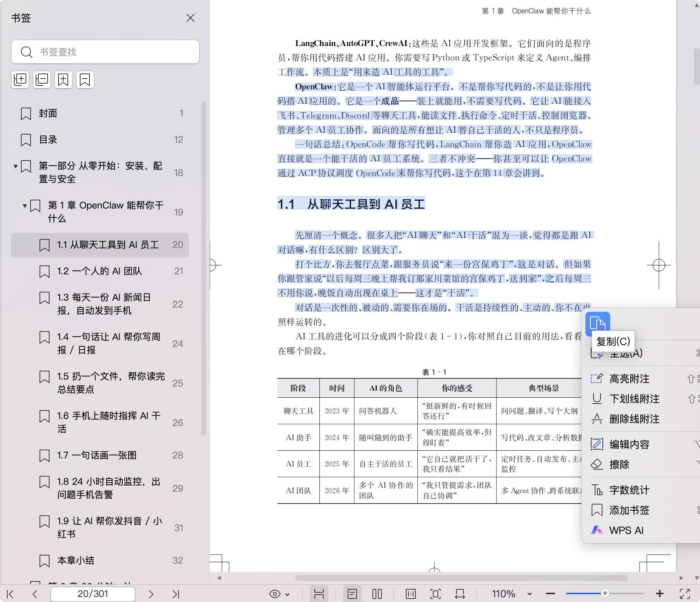Viewport: 700px width, 602px height.
Task: Toggle the eye protection mode icon
Action: (x=275, y=594)
